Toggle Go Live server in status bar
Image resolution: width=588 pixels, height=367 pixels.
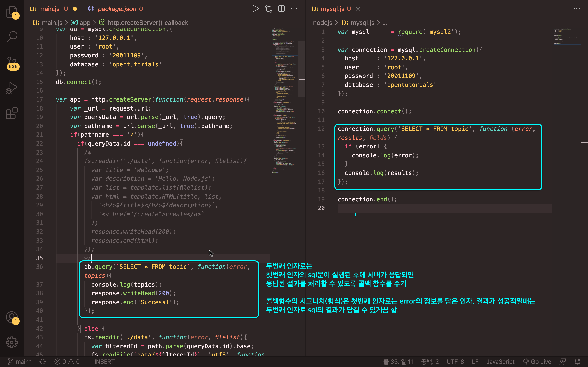(x=537, y=362)
